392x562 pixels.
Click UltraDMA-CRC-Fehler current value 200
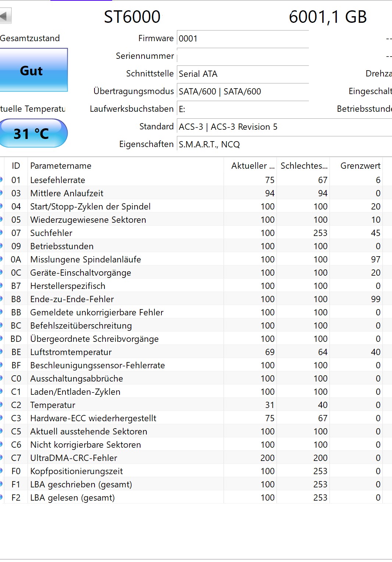point(267,458)
